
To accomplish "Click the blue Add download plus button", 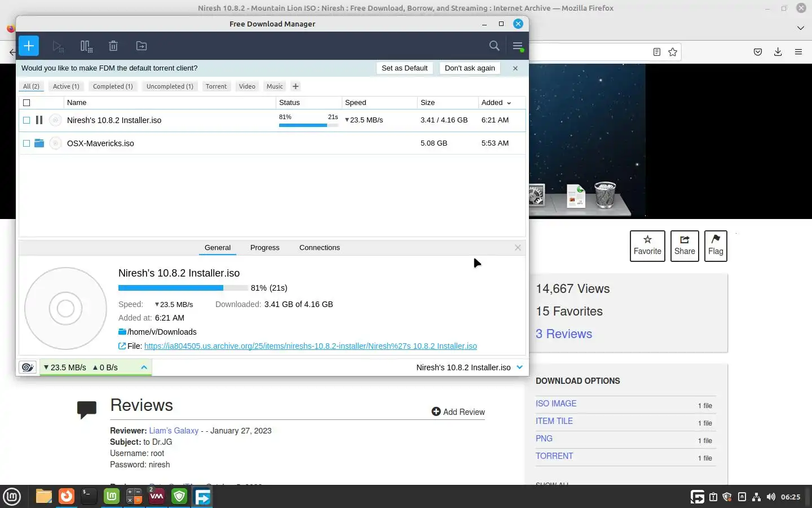I will coord(29,46).
